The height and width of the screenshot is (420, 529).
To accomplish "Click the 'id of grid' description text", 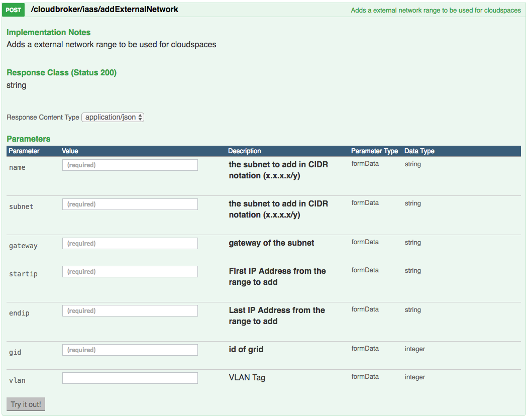I will pos(246,349).
